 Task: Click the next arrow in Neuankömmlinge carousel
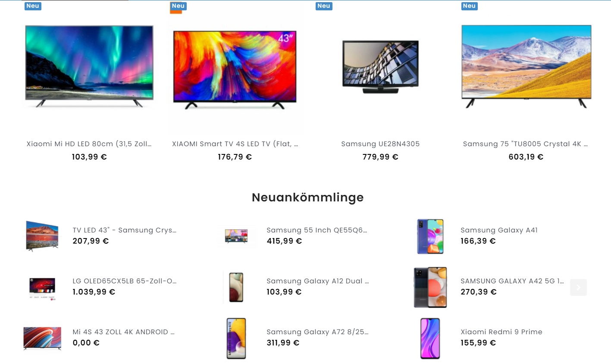coord(578,287)
